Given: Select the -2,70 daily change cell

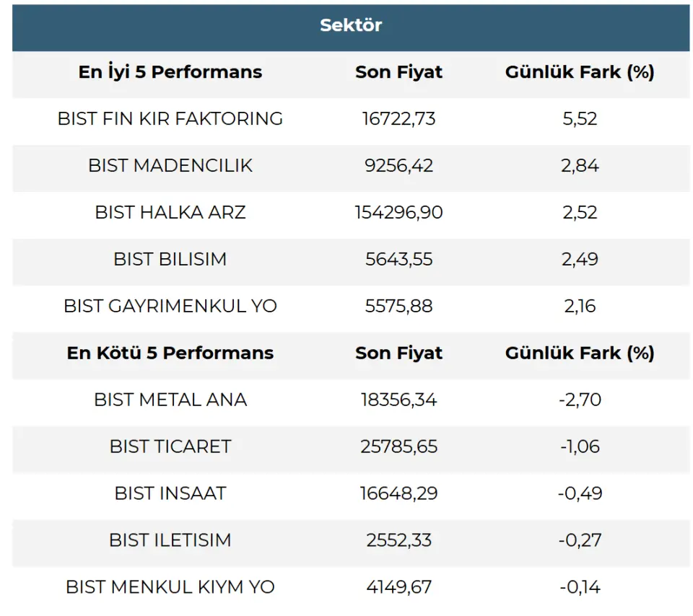Looking at the screenshot, I should coord(580,400).
